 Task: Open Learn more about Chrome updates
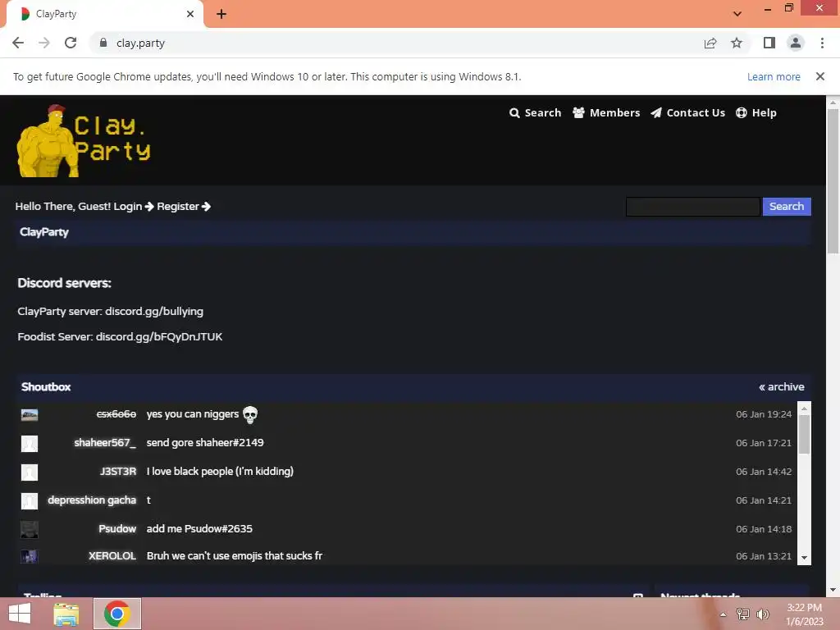click(x=774, y=76)
